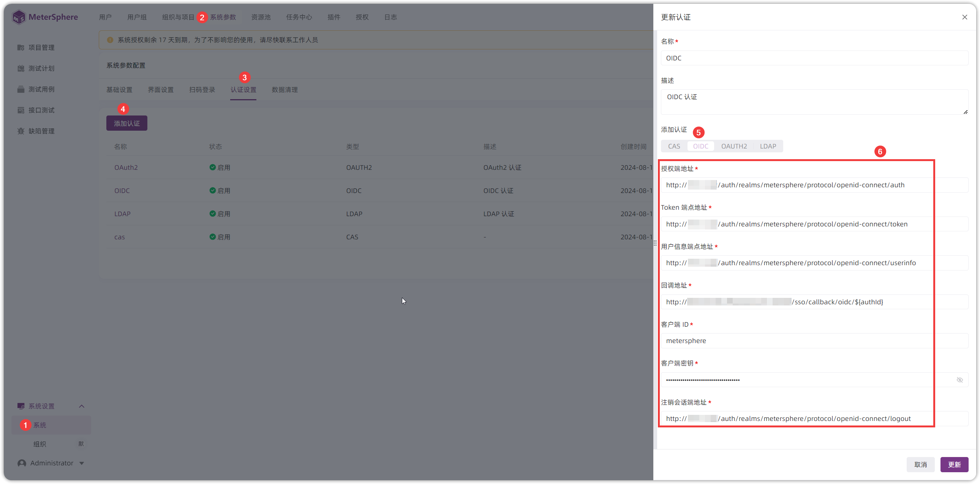Collapse the 系统设置 menu chevron
Image resolution: width=980 pixels, height=484 pixels.
pos(81,406)
